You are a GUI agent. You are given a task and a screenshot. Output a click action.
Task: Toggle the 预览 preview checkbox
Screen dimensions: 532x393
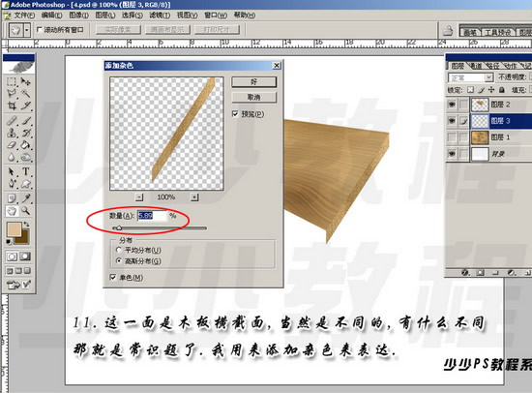coord(235,114)
